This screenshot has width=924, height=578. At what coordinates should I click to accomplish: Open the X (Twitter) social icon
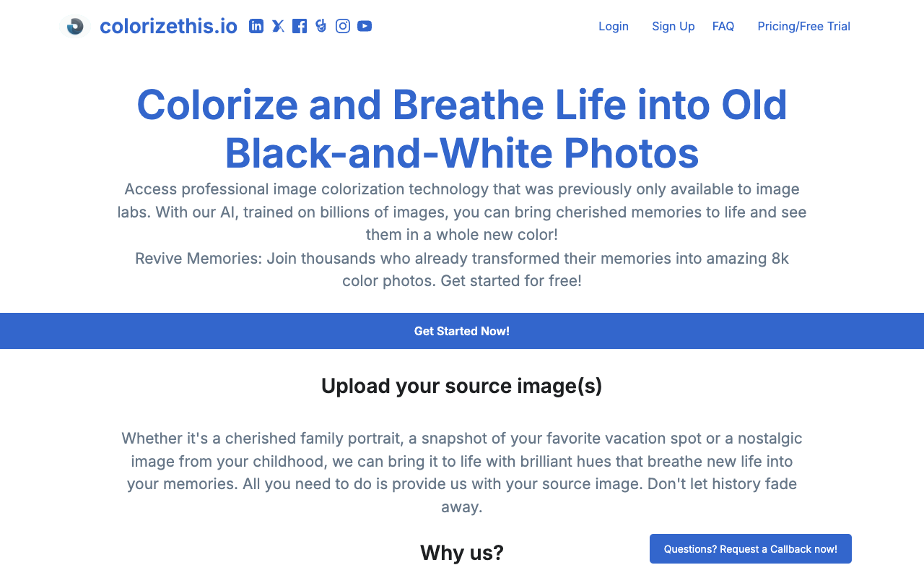(278, 26)
